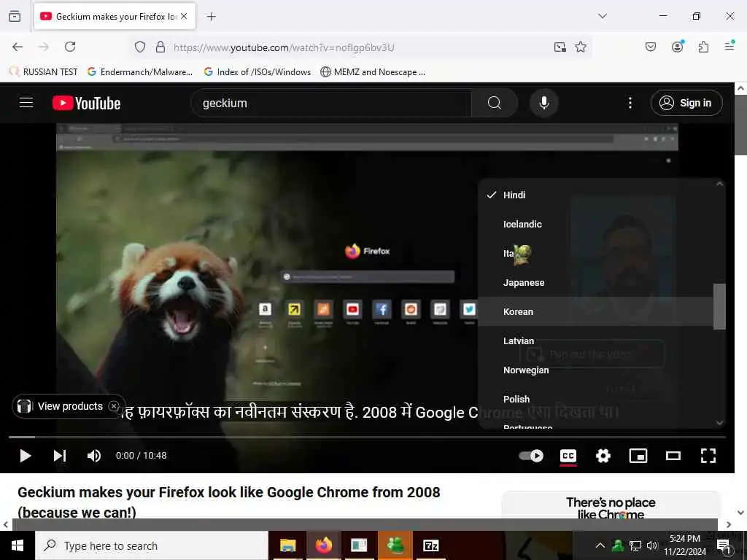Select Latvian subtitle language
The width and height of the screenshot is (747, 560).
[595, 341]
